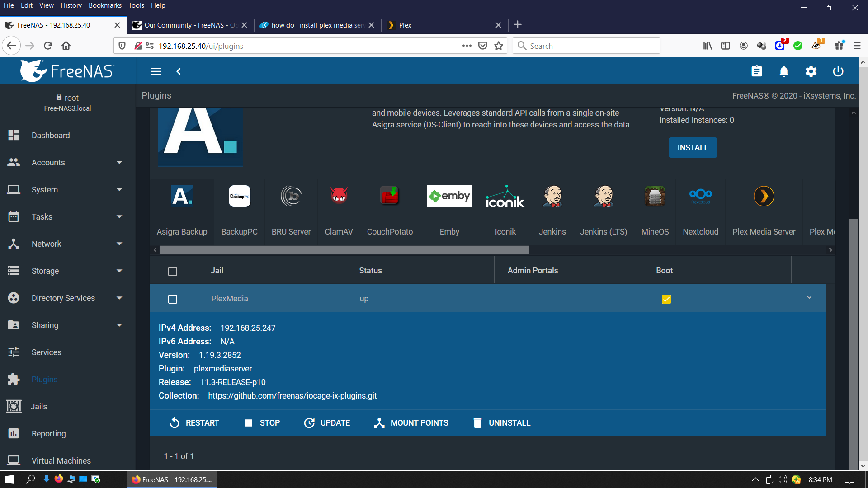Uninstall the PlexMedia plugin
This screenshot has height=488, width=868.
coord(502,423)
